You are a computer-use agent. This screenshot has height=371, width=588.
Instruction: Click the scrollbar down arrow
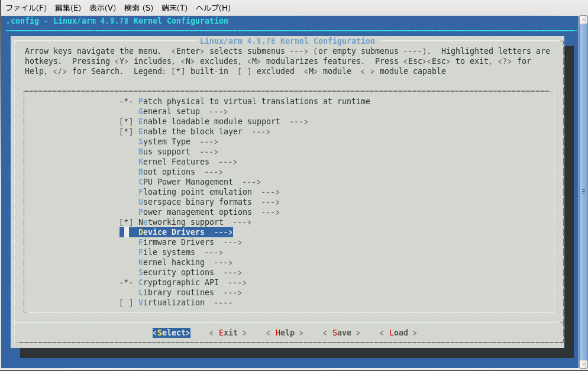pos(583,364)
